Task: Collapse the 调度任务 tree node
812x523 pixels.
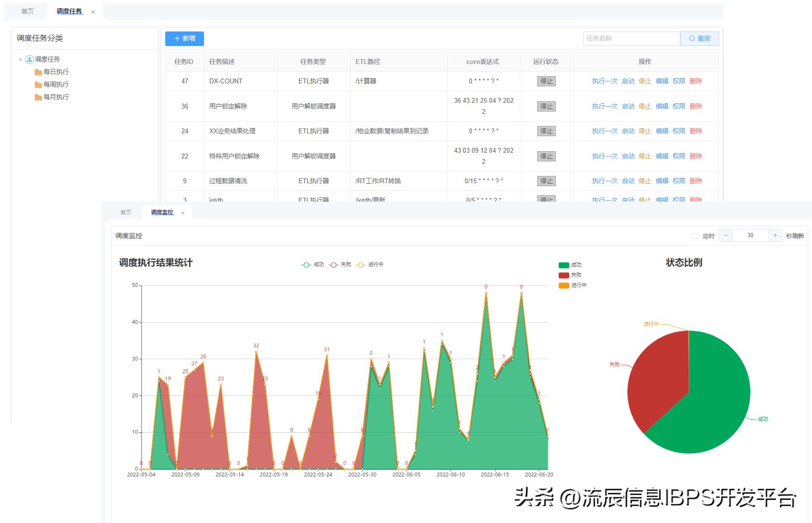Action: coord(20,59)
